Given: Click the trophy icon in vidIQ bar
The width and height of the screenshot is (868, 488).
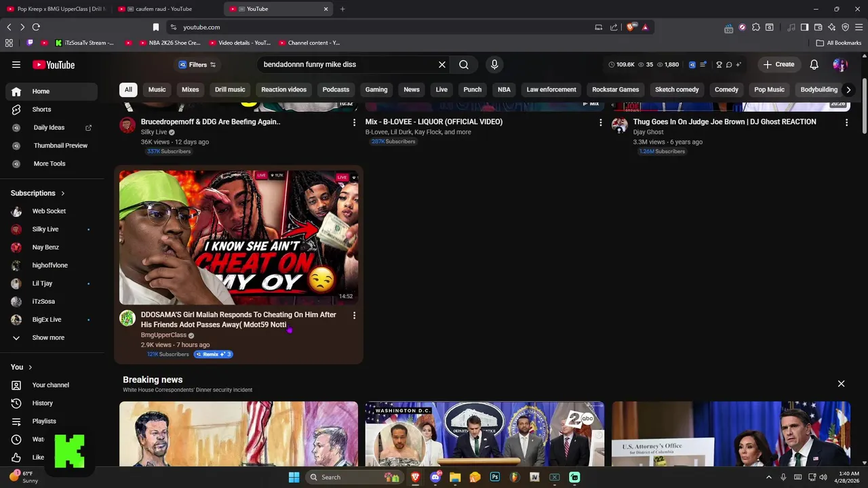Looking at the screenshot, I should coord(719,64).
